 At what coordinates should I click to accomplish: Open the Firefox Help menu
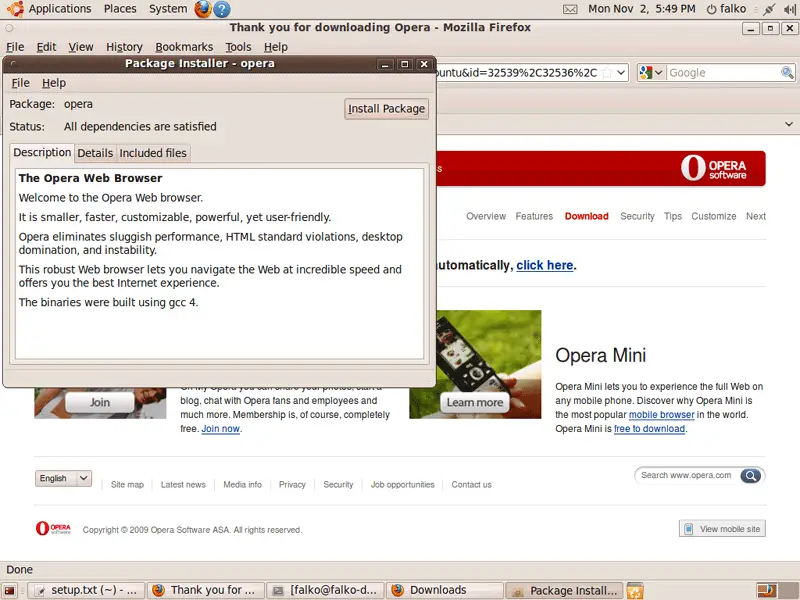[x=276, y=47]
